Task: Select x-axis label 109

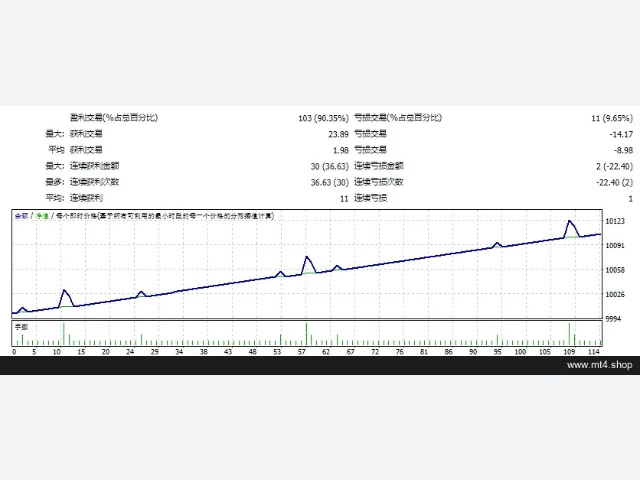Action: point(569,352)
